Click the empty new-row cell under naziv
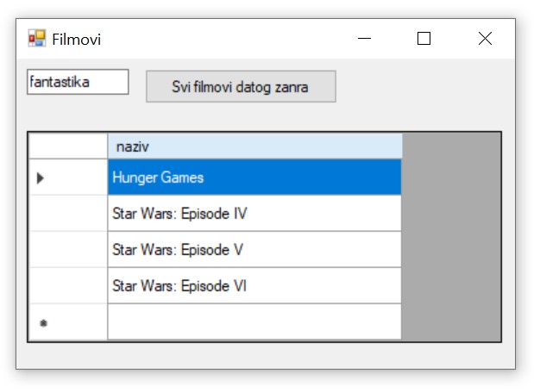This screenshot has height=392, width=540. 254,322
